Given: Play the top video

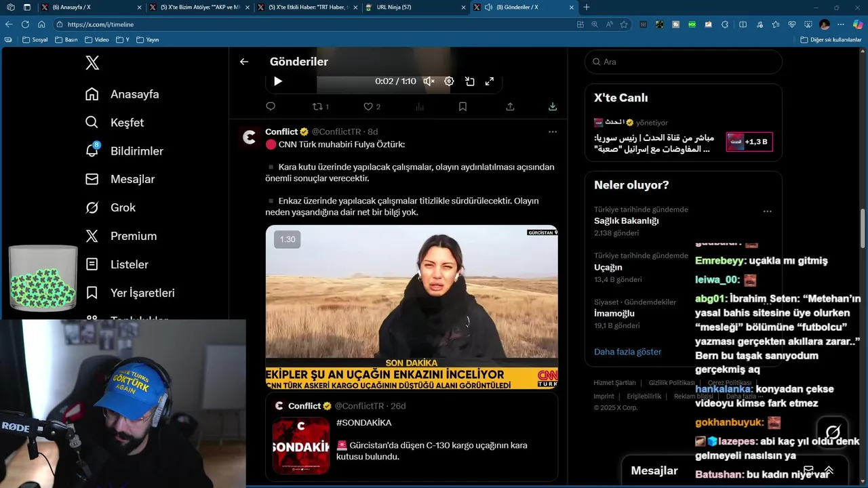Looking at the screenshot, I should coord(277,81).
